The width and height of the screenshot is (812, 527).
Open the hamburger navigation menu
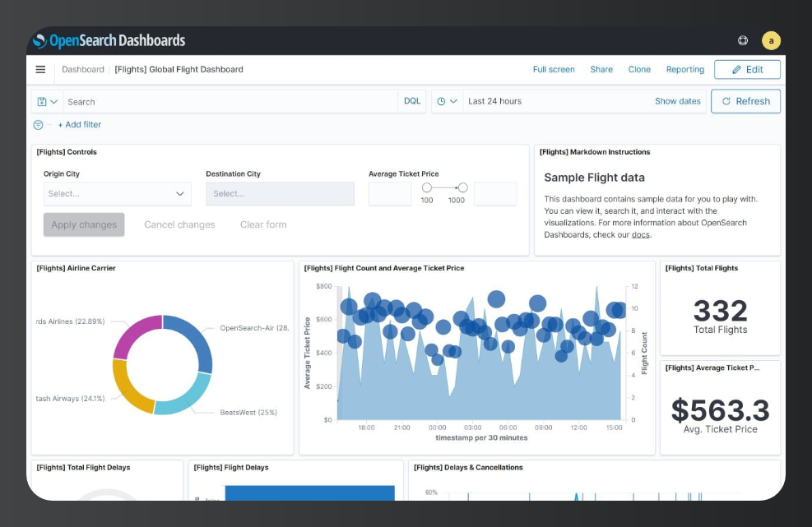click(x=40, y=69)
